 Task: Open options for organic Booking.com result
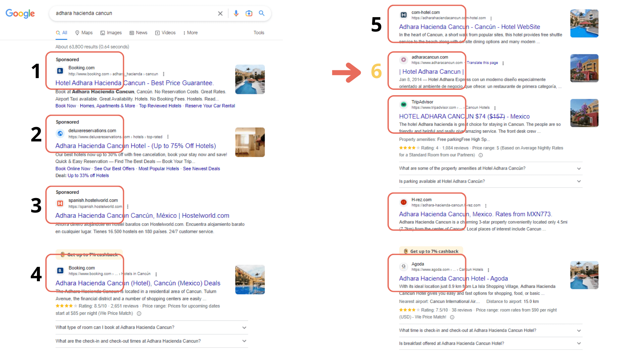tap(156, 274)
